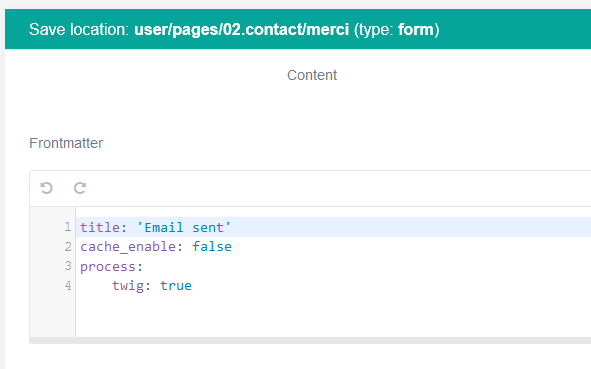Screen dimensions: 591x369
Task: Click the Frontmatter label
Action: (66, 143)
